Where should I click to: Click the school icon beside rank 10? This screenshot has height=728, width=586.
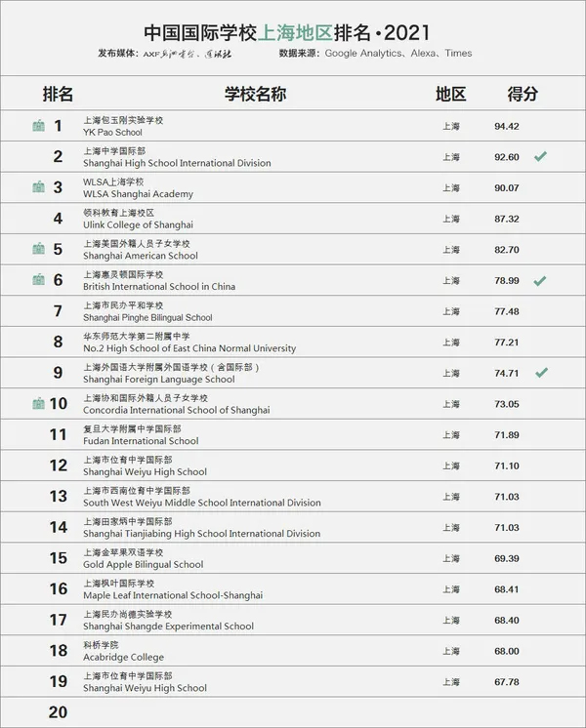pos(38,403)
